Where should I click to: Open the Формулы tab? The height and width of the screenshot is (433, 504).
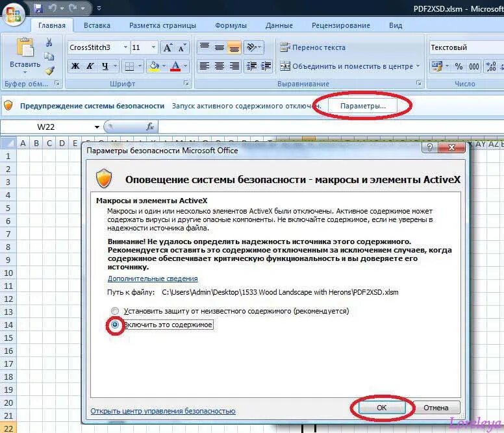pos(231,25)
